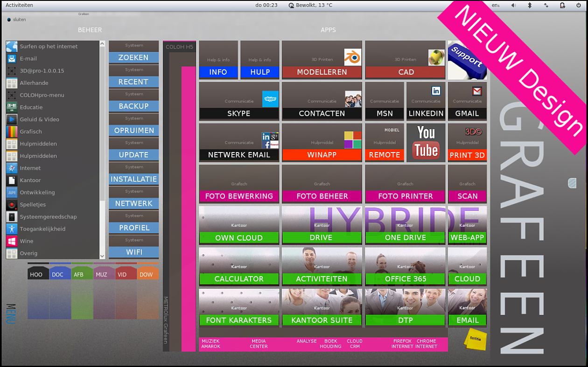This screenshot has width=588, height=367.
Task: Click the vertical MENU label
Action: [11, 313]
